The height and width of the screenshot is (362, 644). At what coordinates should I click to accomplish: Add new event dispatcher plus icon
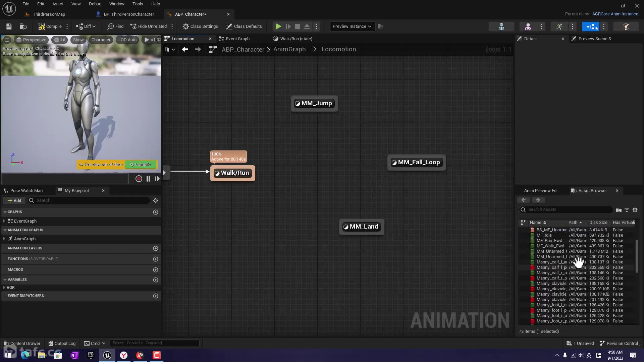(x=156, y=296)
